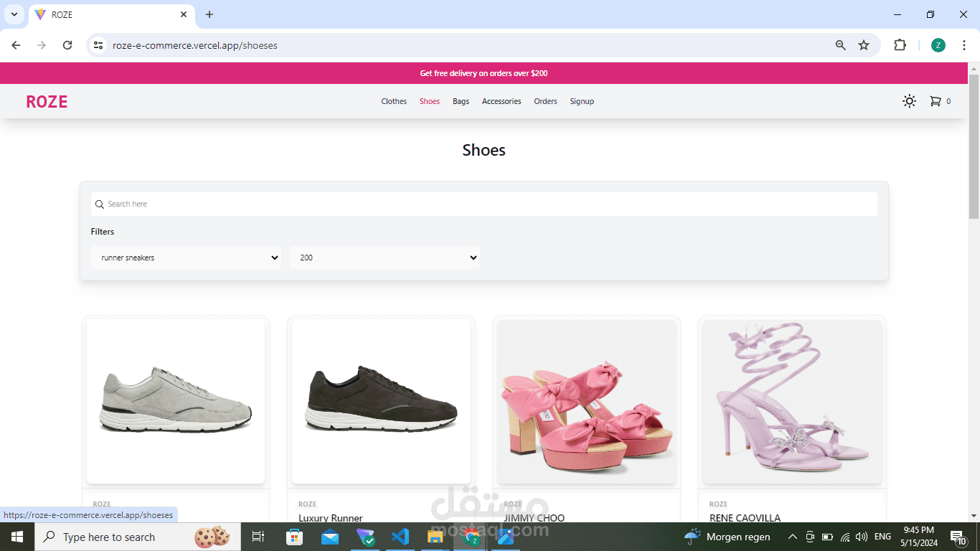This screenshot has width=980, height=551.
Task: Go to the Signup page
Action: click(x=582, y=101)
